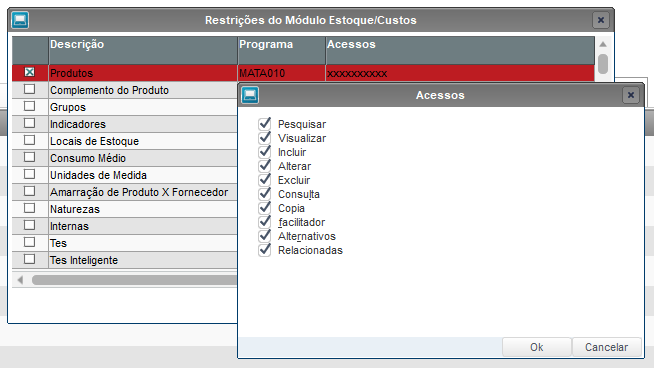The image size is (654, 368).
Task: Click the Descrição column header
Action: 143,50
